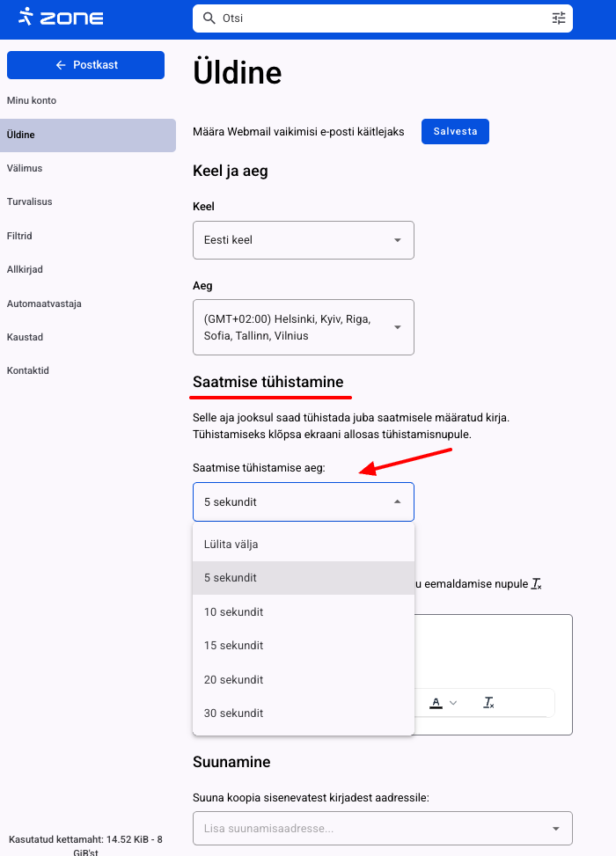Click the clear formatting icon in editor toolbar
616x856 pixels.
(489, 703)
